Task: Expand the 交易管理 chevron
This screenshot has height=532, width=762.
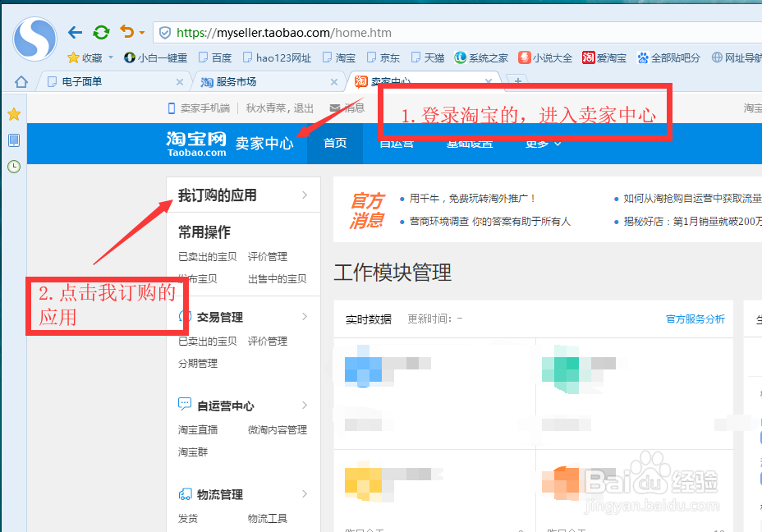Action: pyautogui.click(x=305, y=317)
